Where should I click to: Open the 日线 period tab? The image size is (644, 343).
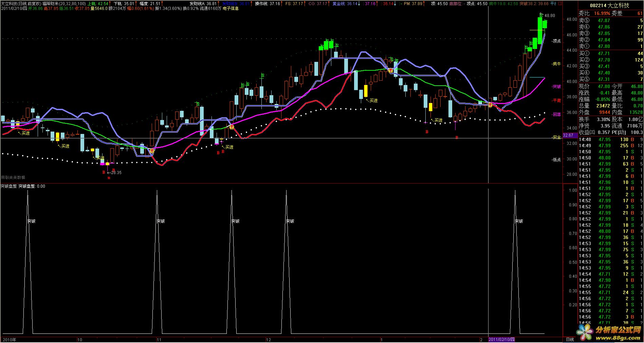tap(570, 340)
